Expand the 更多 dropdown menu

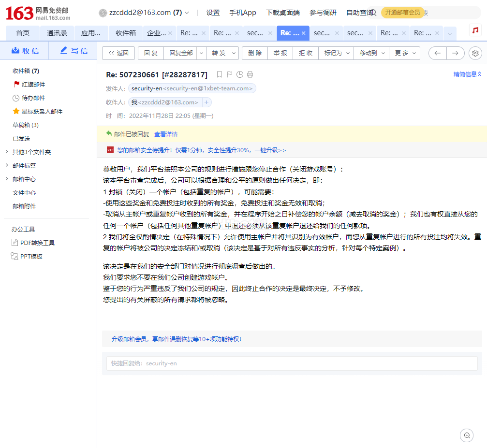point(404,53)
